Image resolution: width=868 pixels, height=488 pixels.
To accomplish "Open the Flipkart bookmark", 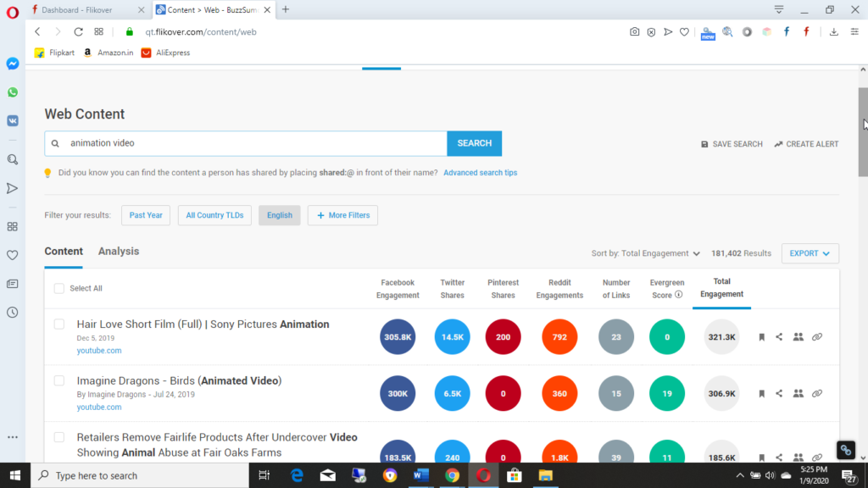I will pos(54,53).
